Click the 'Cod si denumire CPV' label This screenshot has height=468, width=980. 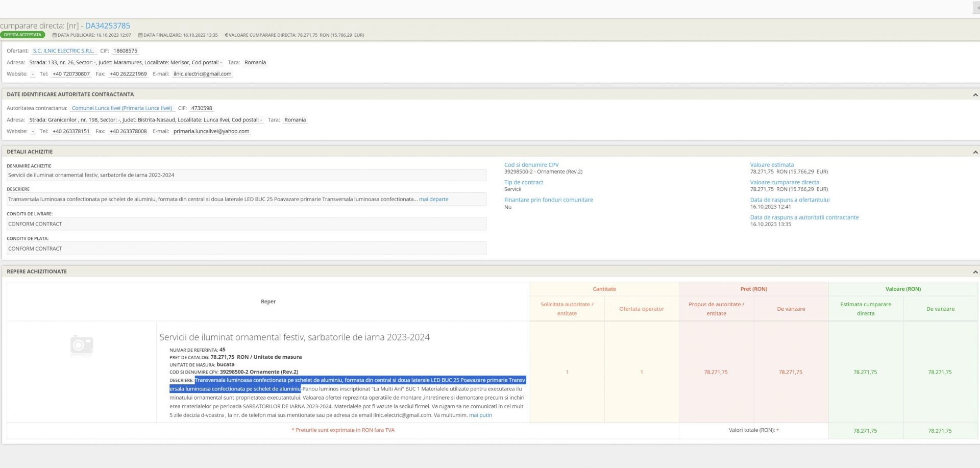click(x=531, y=165)
